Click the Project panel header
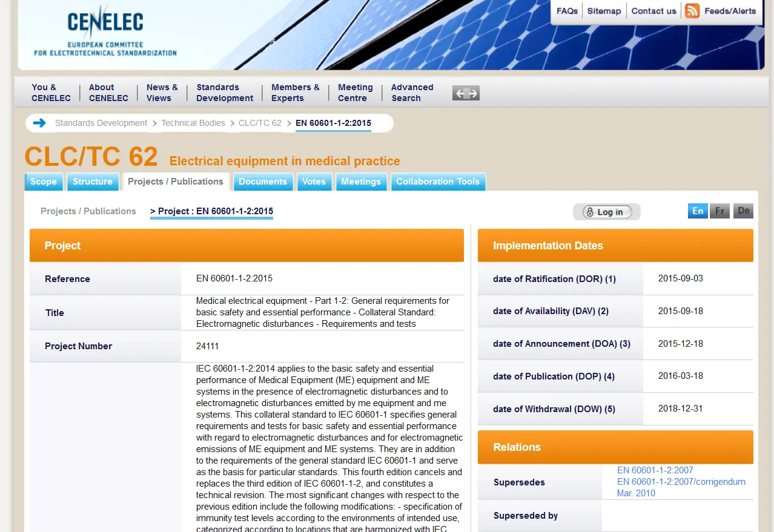Viewport: 774px width, 532px height. click(246, 245)
